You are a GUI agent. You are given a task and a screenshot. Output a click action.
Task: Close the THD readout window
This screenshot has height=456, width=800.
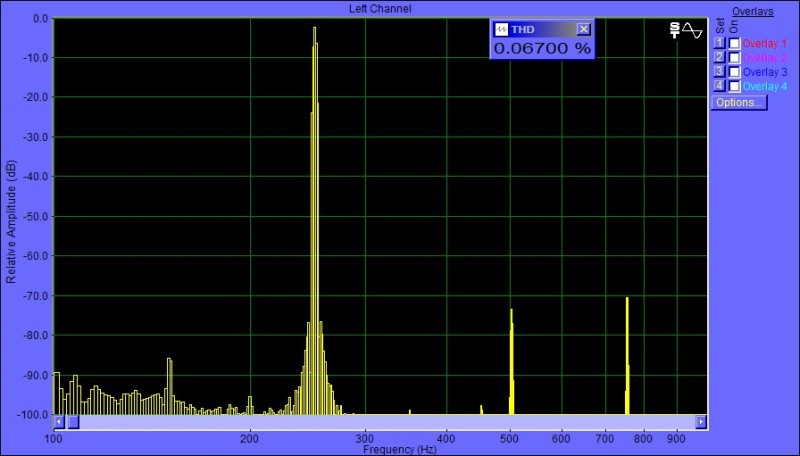[584, 29]
